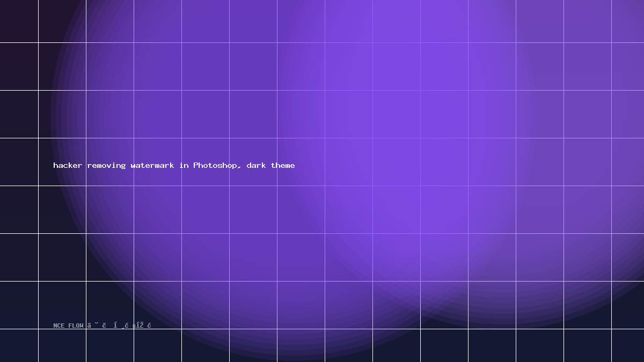Click the word "removing" in the caption
Viewport: 644px width, 362px height.
(106, 165)
